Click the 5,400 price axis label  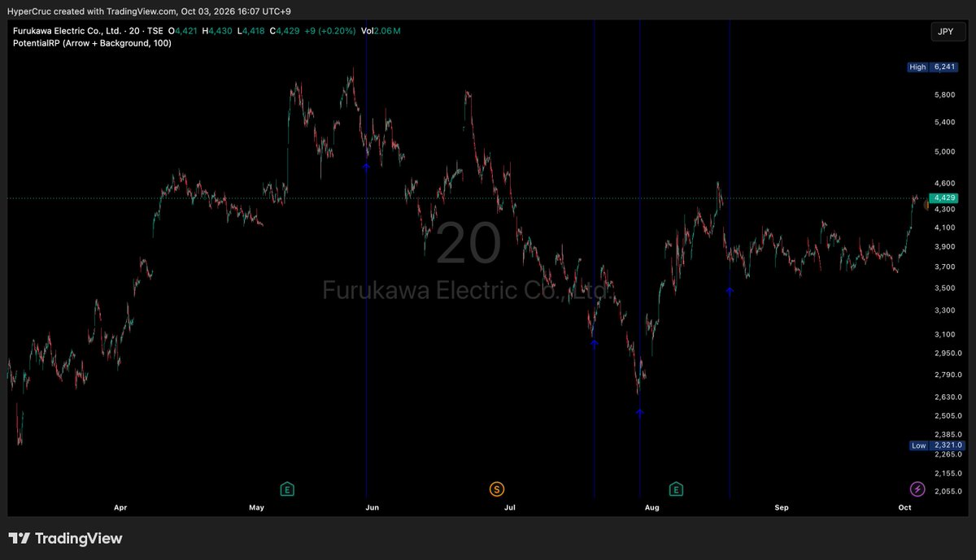pyautogui.click(x=944, y=123)
